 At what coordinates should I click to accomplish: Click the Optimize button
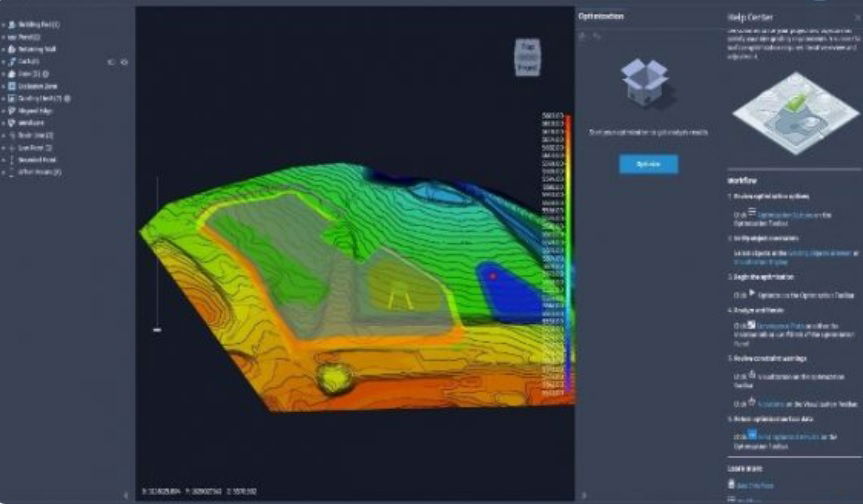[648, 165]
